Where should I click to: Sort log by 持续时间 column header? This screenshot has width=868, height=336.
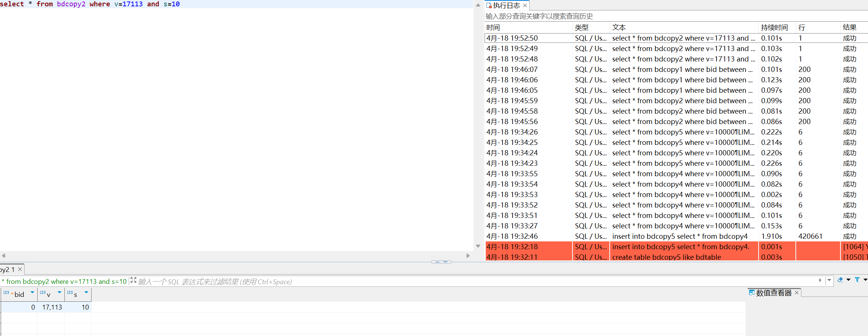tap(774, 28)
